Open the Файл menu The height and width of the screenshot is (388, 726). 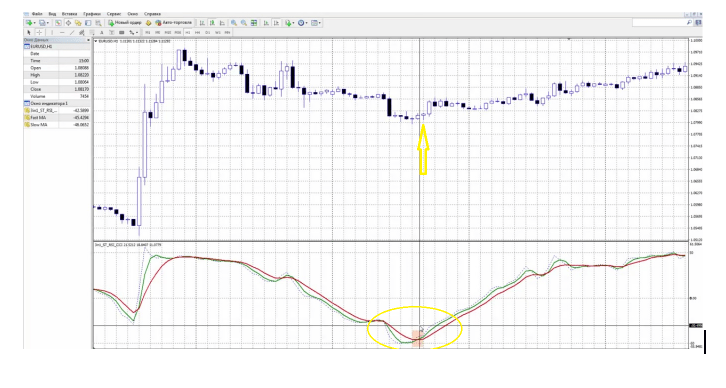coord(37,14)
